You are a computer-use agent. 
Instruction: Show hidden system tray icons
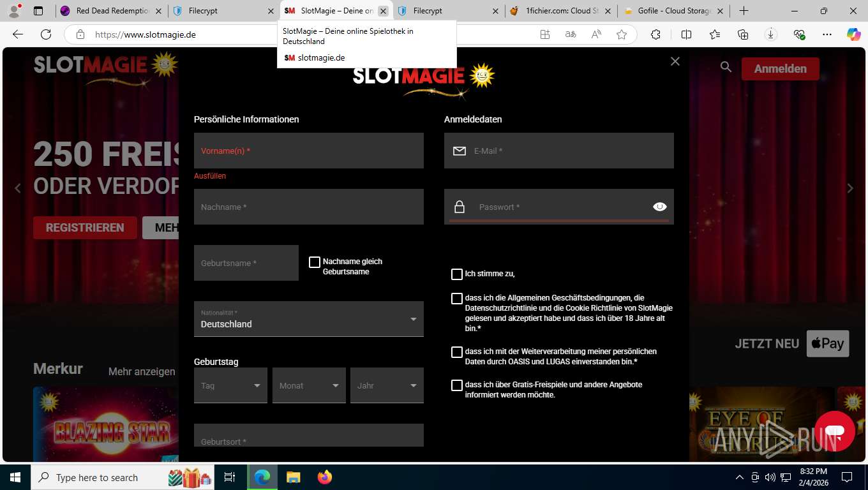tap(740, 477)
